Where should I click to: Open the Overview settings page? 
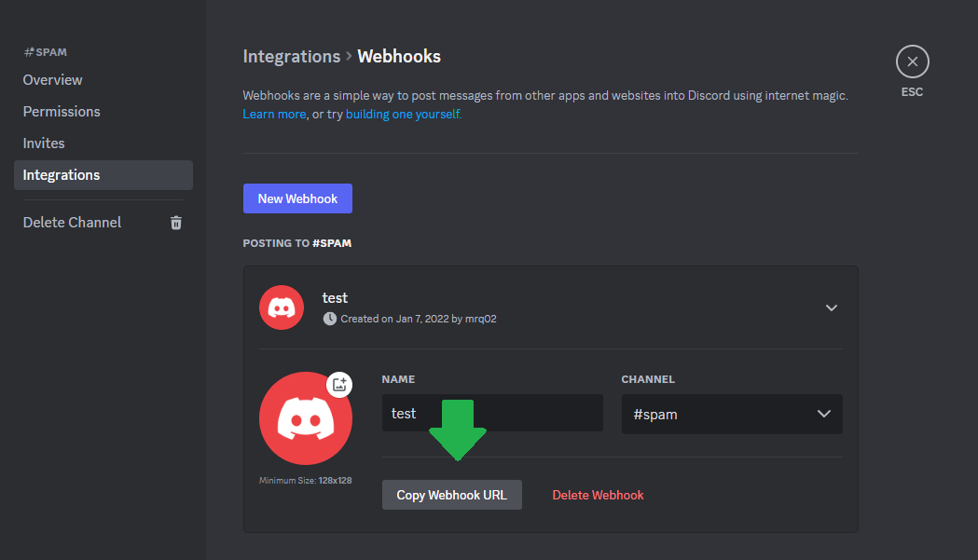click(x=52, y=80)
